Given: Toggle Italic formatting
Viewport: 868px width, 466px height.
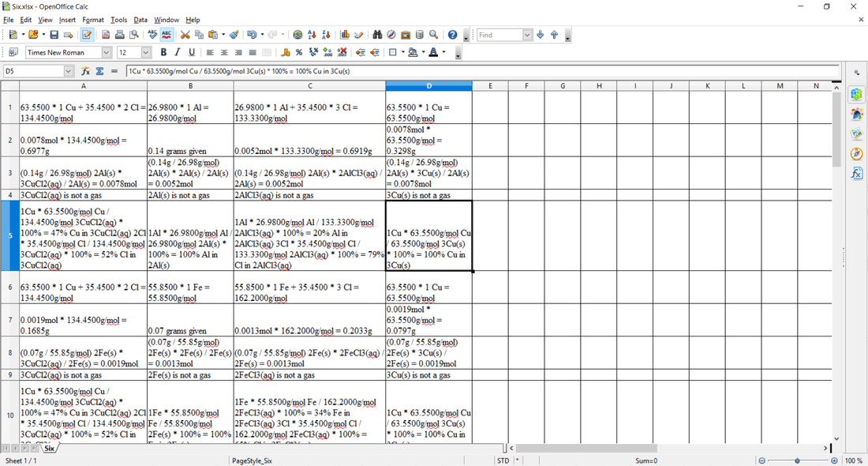Looking at the screenshot, I should pyautogui.click(x=177, y=52).
